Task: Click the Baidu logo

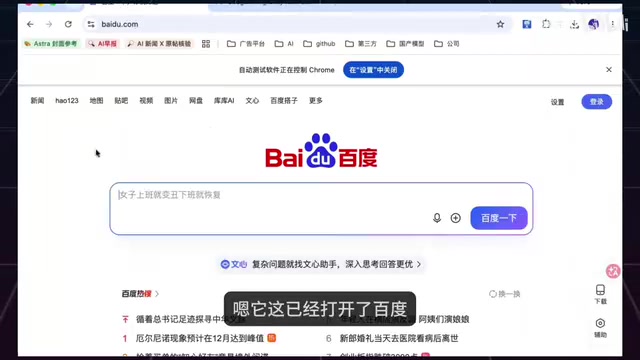Action: tap(321, 151)
